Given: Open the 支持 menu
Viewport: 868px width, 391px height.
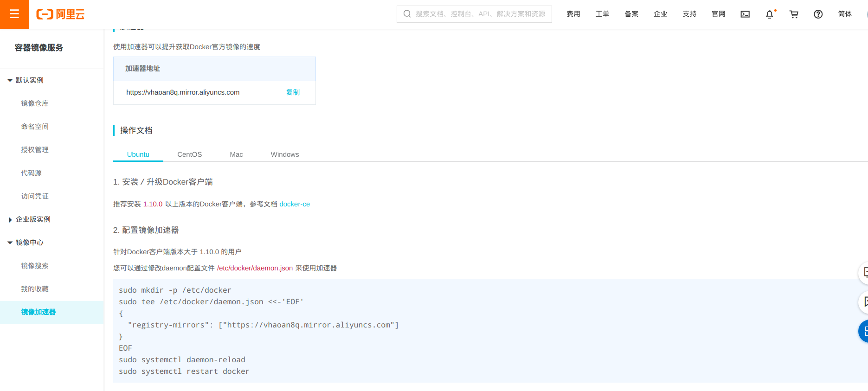Looking at the screenshot, I should [x=689, y=14].
